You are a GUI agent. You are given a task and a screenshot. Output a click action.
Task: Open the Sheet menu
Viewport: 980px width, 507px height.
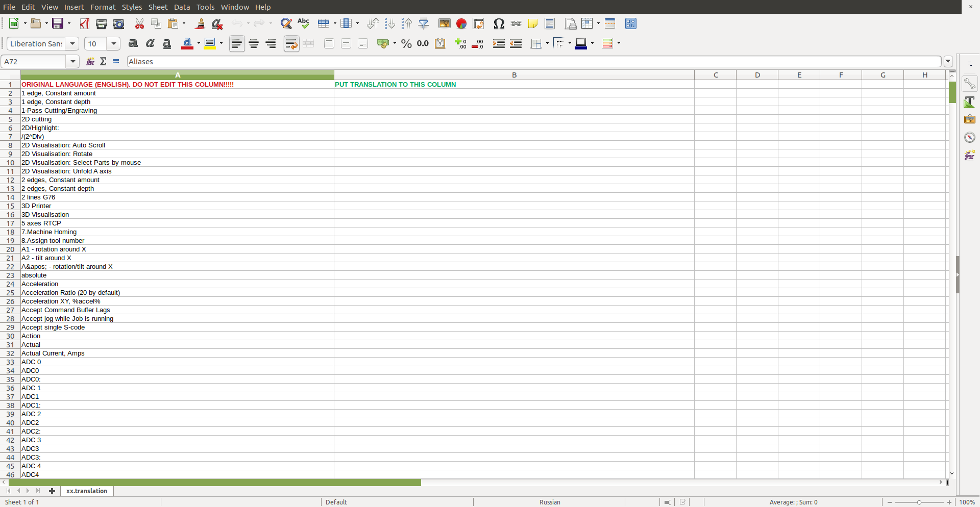coord(158,7)
